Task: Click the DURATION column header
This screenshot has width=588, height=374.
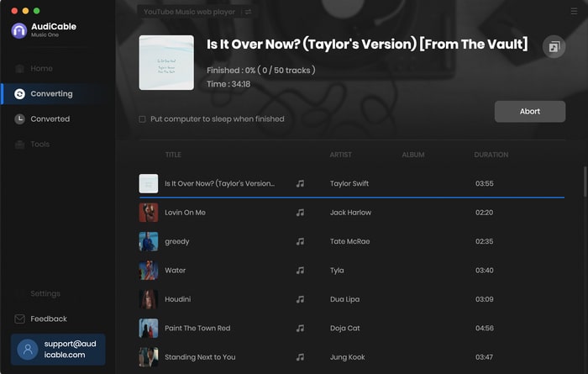Action: click(x=491, y=155)
